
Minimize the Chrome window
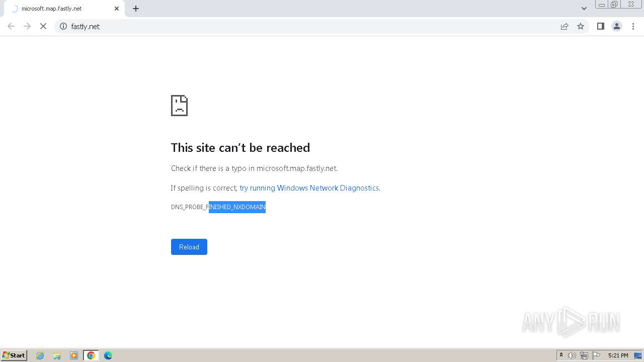point(601,5)
